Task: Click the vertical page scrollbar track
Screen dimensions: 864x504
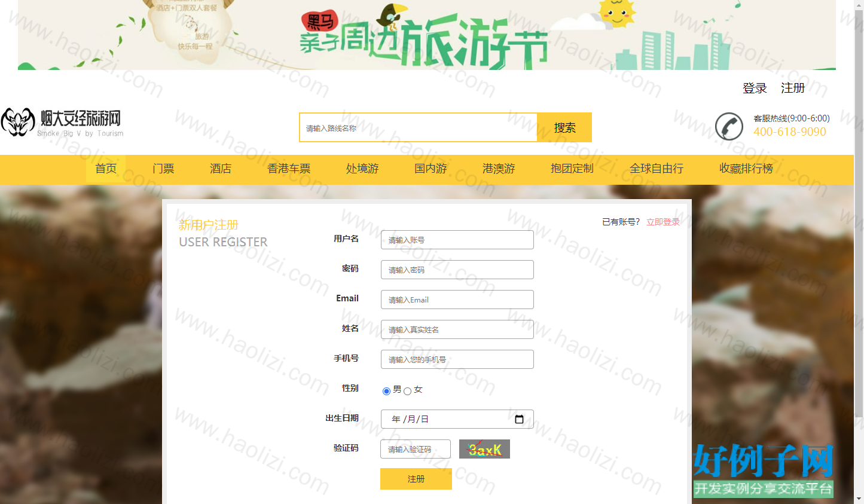Action: click(x=859, y=251)
